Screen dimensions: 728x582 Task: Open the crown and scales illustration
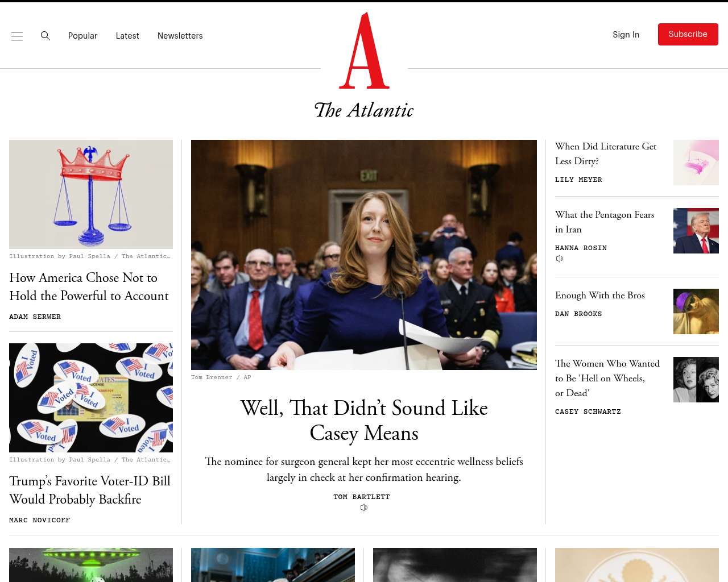coord(91,194)
